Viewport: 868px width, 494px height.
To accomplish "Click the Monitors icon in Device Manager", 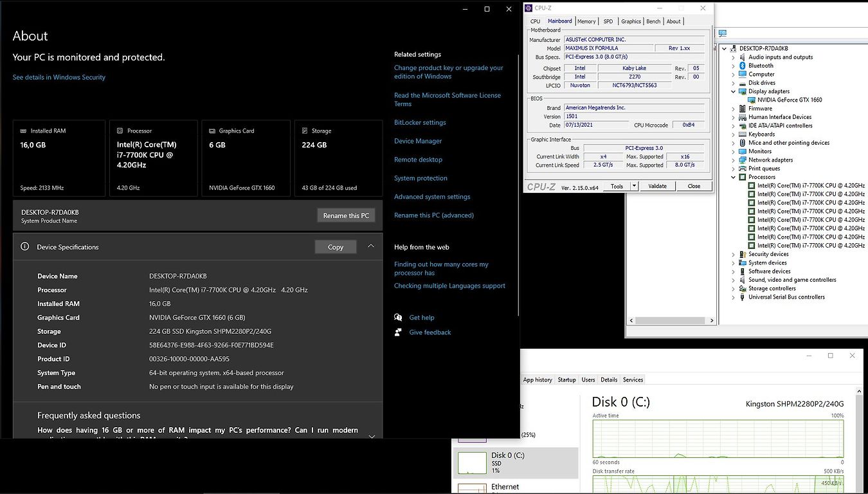I will (x=742, y=151).
